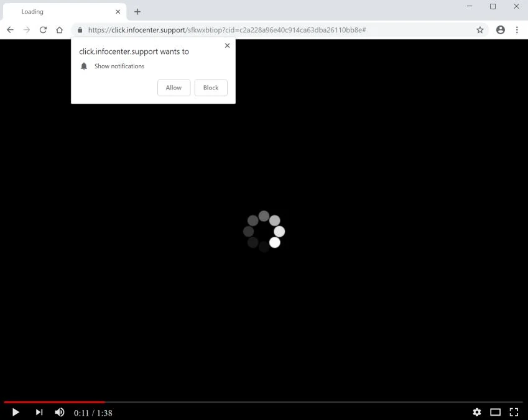Click the 'Show notifications' text
The image size is (528, 420).
tap(119, 66)
